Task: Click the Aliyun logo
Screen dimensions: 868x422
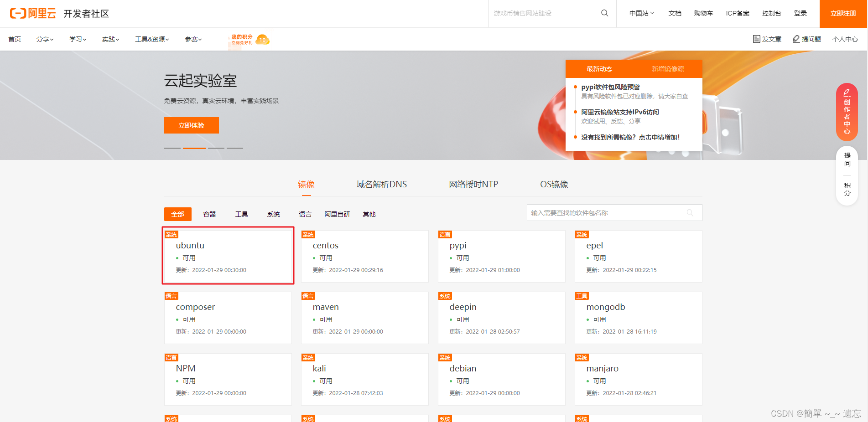Action: 32,14
